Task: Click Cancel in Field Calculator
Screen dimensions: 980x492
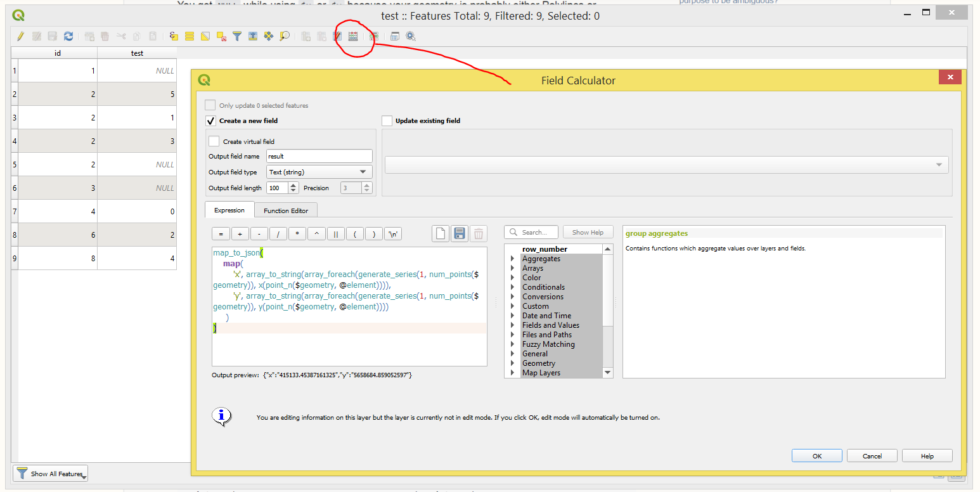Action: [872, 456]
